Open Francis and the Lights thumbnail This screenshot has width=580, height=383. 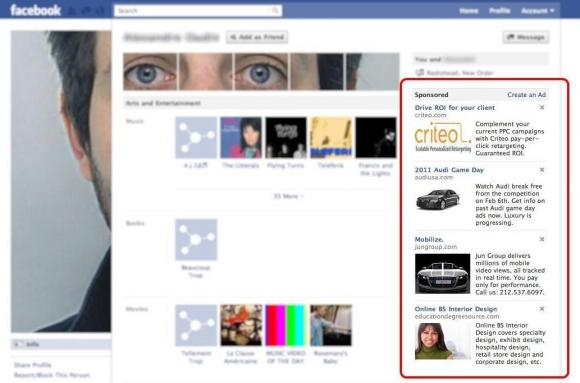click(x=376, y=138)
